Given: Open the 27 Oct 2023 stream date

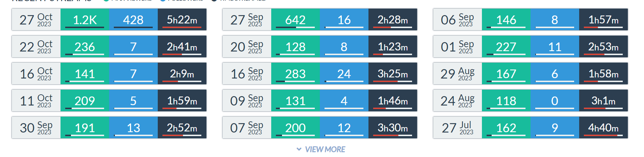Looking at the screenshot, I should 36,20.
